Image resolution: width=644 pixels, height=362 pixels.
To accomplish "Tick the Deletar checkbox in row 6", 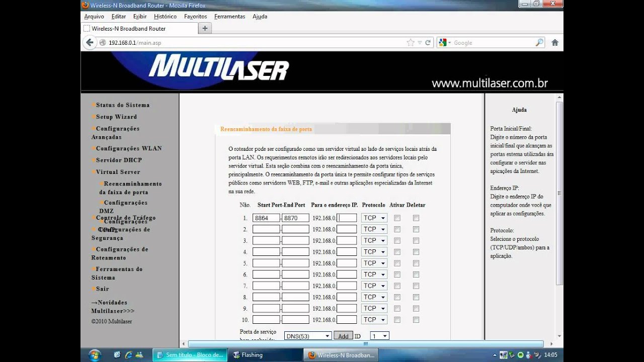I will click(416, 275).
